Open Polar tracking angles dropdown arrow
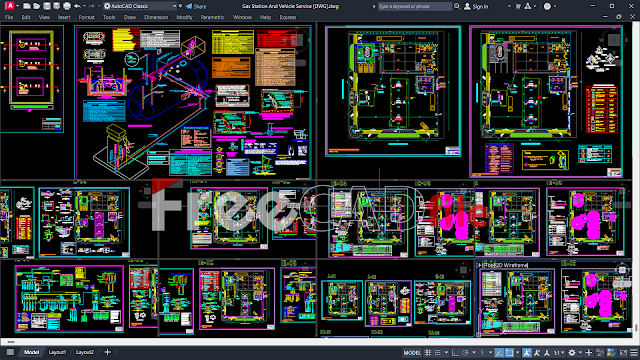The image size is (640, 360). [474, 352]
